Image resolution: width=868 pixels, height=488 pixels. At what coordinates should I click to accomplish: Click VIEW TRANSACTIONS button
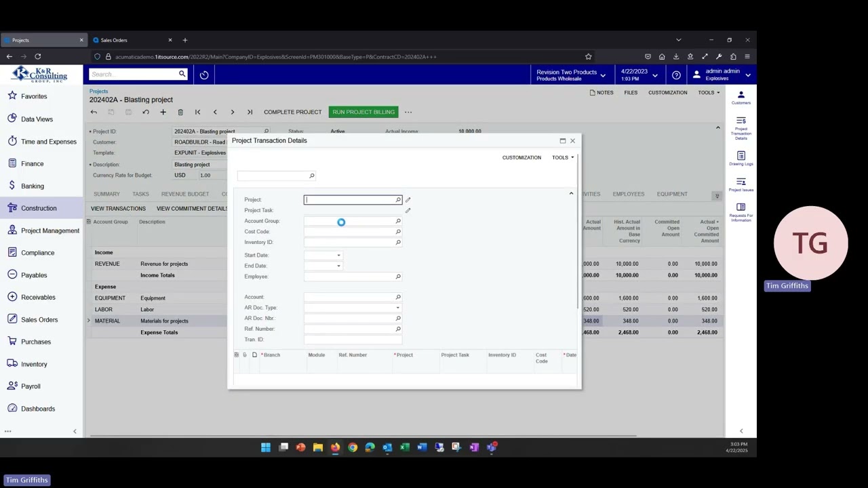[x=118, y=209]
